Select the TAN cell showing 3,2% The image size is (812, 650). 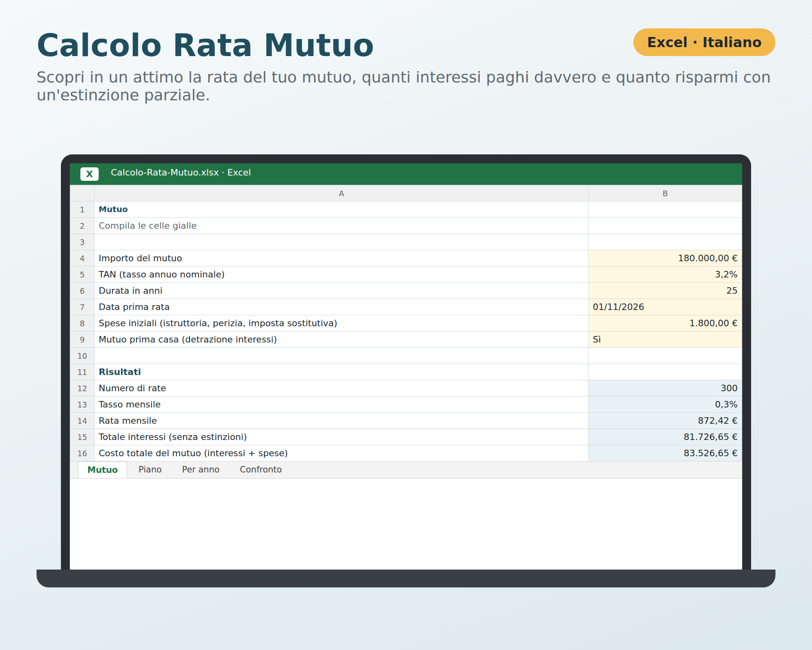click(x=665, y=275)
